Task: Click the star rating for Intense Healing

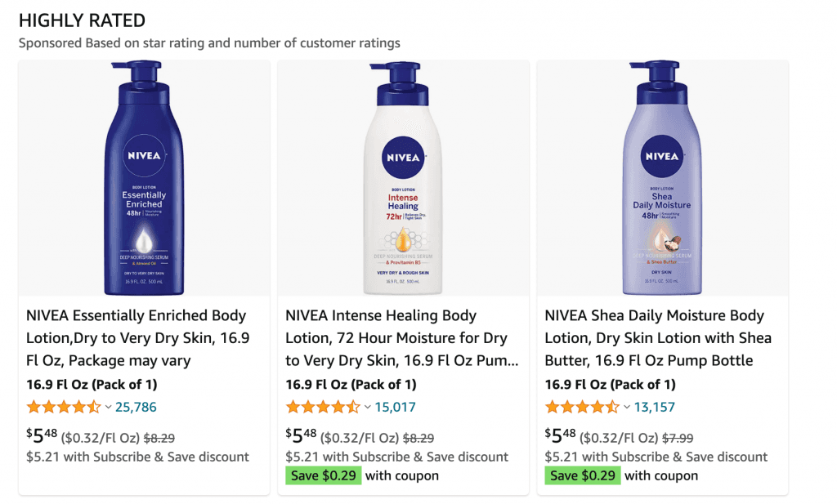Action: 323,407
